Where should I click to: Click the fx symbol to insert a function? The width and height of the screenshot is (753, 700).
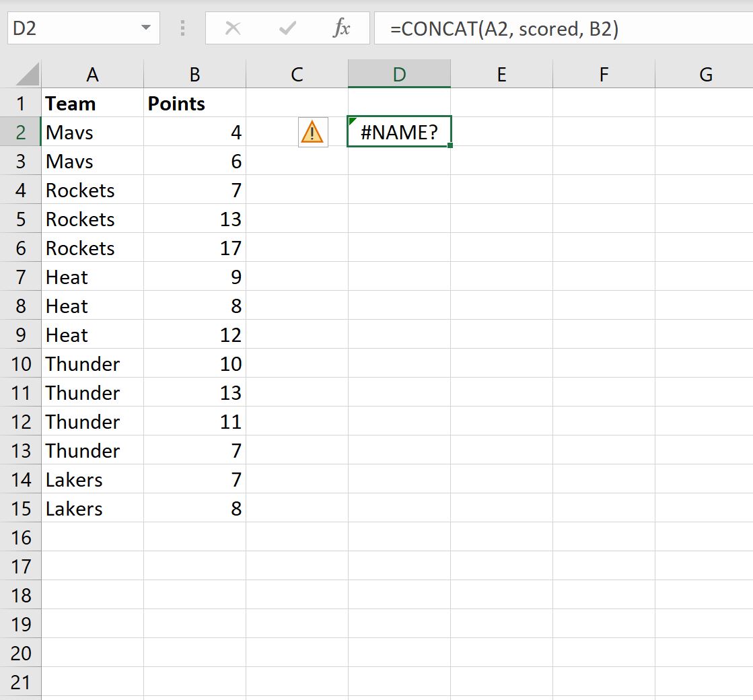[x=342, y=28]
